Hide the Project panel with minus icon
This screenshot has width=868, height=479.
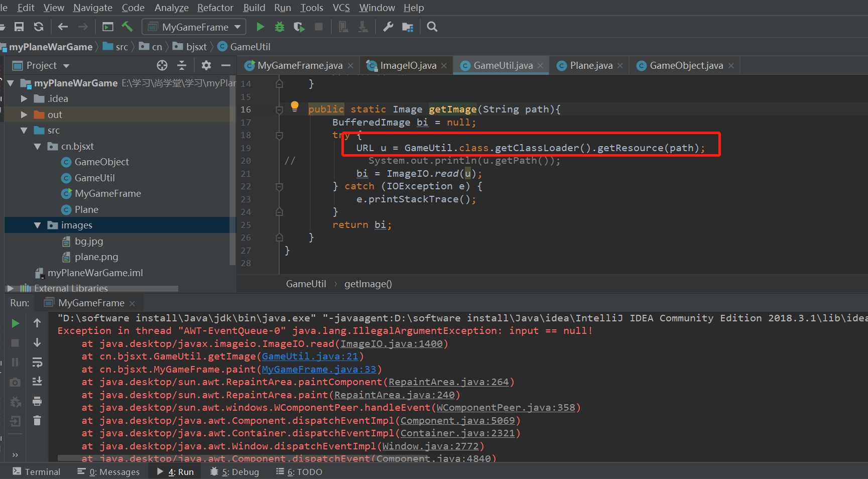pyautogui.click(x=226, y=65)
